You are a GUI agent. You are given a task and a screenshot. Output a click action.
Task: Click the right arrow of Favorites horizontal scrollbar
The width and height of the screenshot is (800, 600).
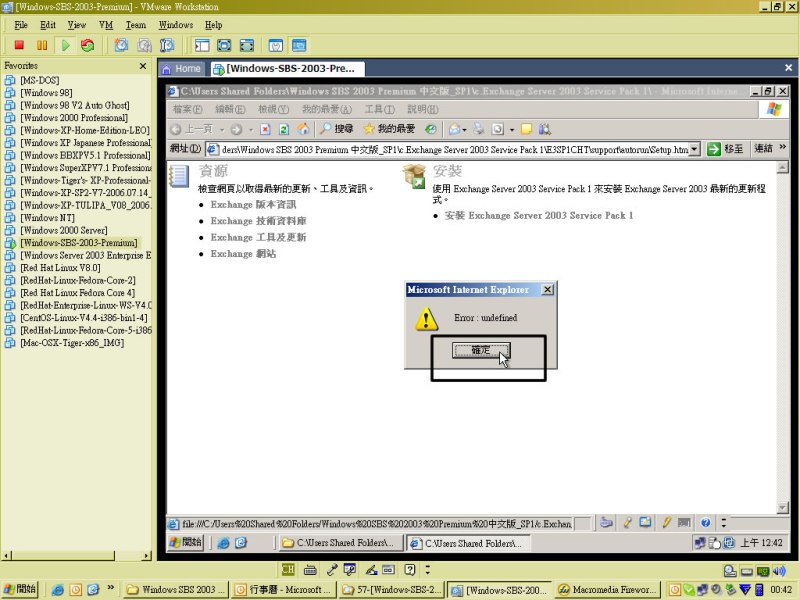tap(147, 556)
